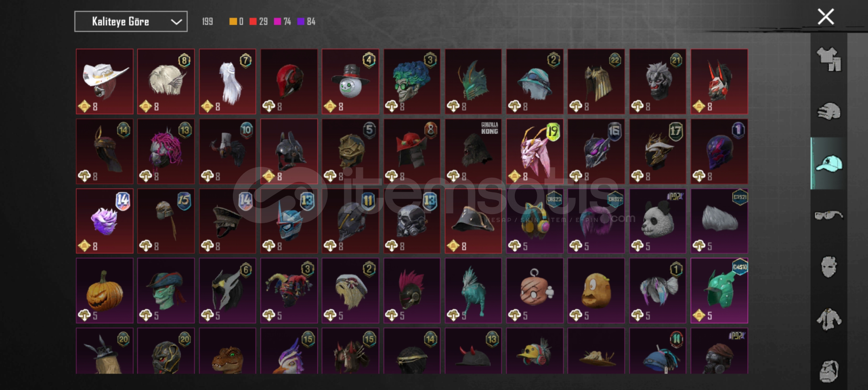The image size is (868, 390).
Task: Filter by the purple quality swatch
Action: [x=300, y=22]
